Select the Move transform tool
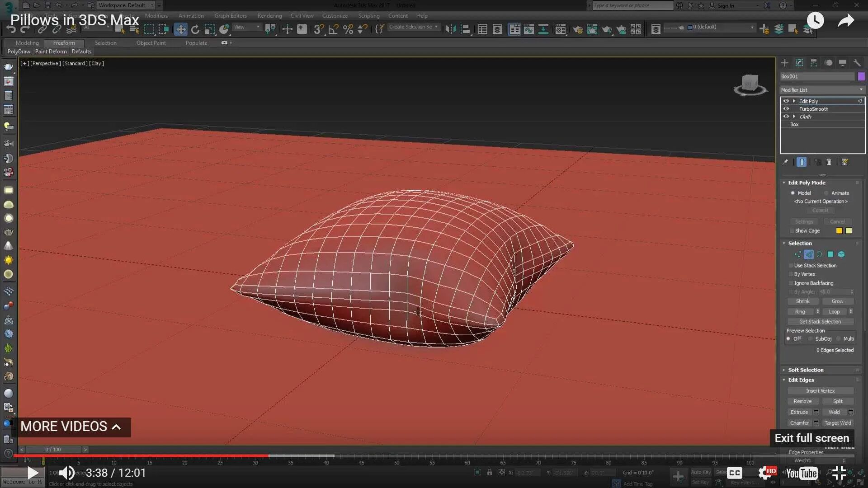This screenshot has width=868, height=488. (x=180, y=29)
